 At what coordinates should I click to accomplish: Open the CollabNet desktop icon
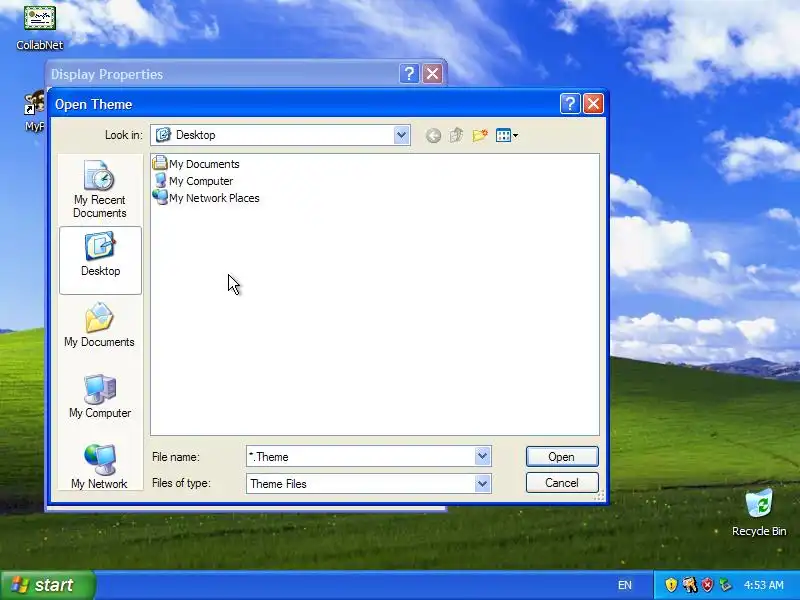[x=40, y=27]
